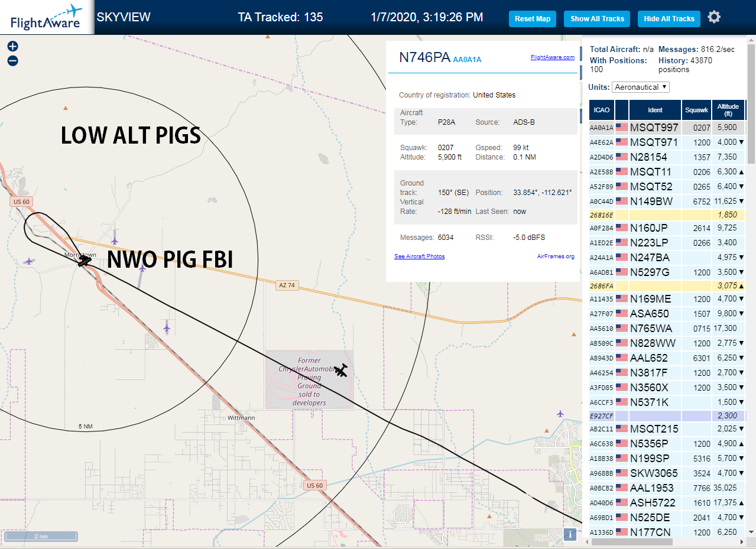
Task: Select the N5356P aircraft row
Action: coord(667,444)
